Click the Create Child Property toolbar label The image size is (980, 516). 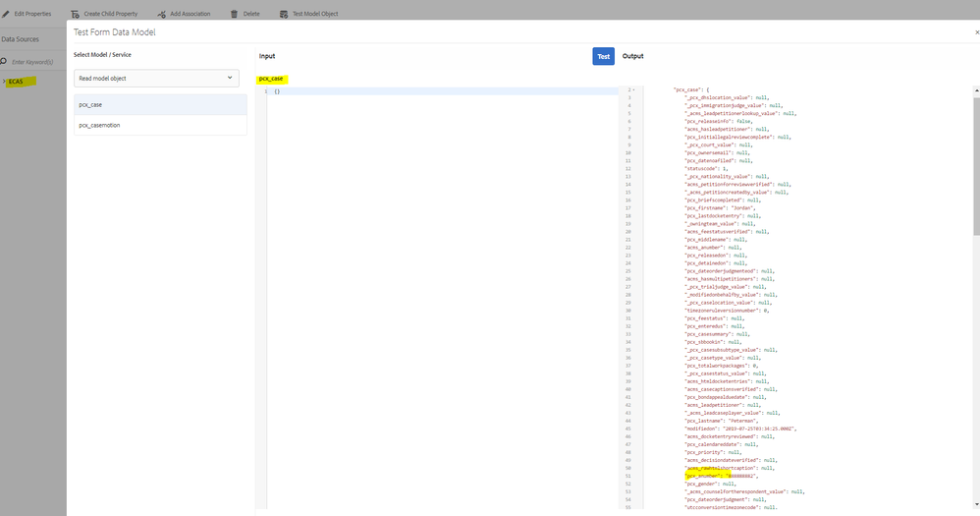pos(111,14)
